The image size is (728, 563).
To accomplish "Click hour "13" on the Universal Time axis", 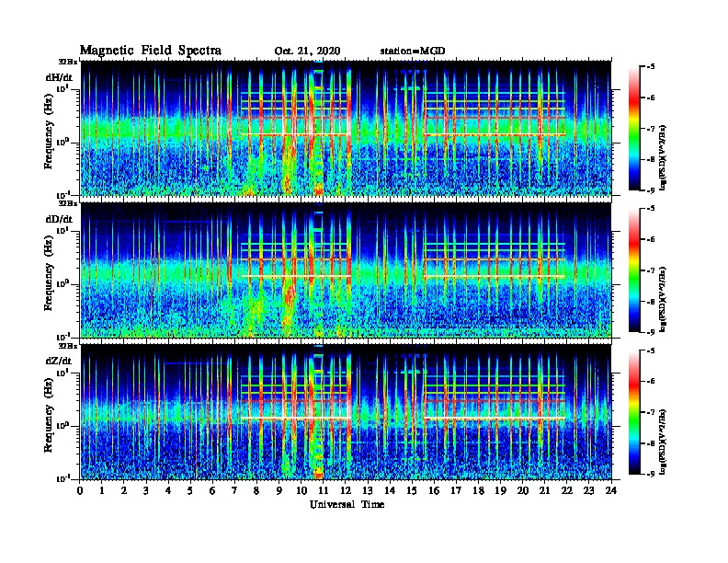I will pyautogui.click(x=368, y=490).
